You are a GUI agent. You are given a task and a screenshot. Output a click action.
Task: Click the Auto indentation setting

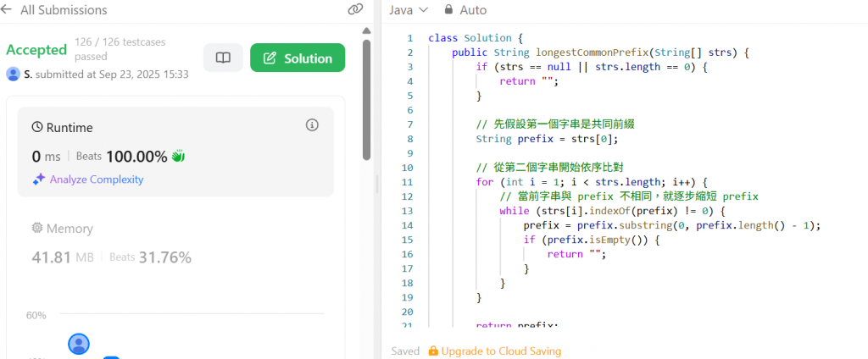click(473, 10)
